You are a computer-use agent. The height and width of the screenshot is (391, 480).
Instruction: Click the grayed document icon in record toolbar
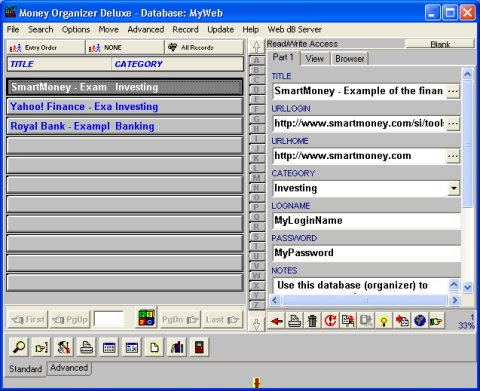366,321
